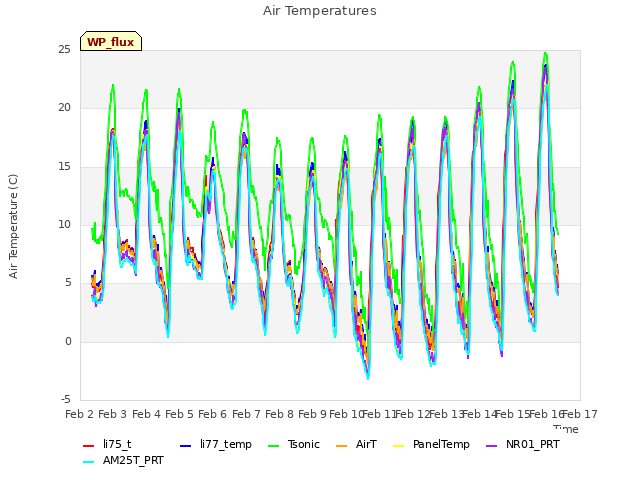This screenshot has width=640, height=480.
Task: Click the Feb 4 x-axis tick label
Action: (147, 414)
